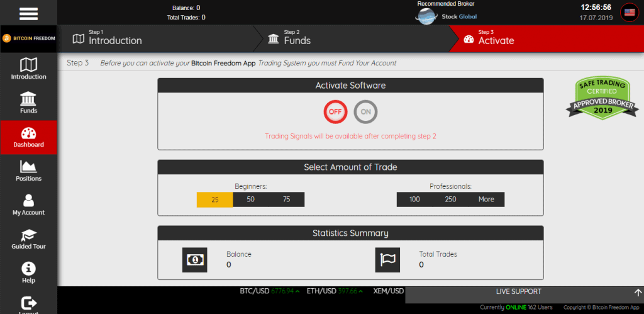Select trade amount 50

tap(250, 199)
